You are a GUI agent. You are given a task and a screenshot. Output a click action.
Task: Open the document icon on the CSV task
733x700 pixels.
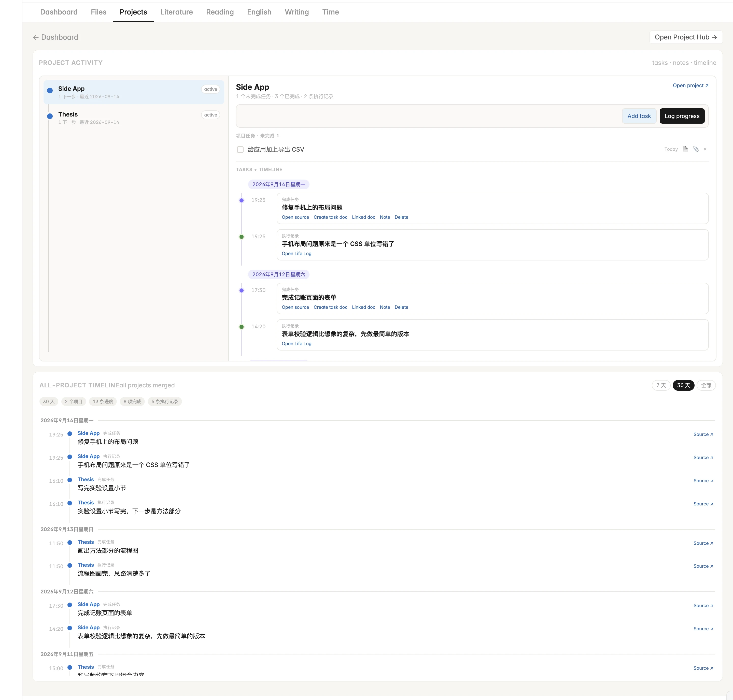[685, 149]
